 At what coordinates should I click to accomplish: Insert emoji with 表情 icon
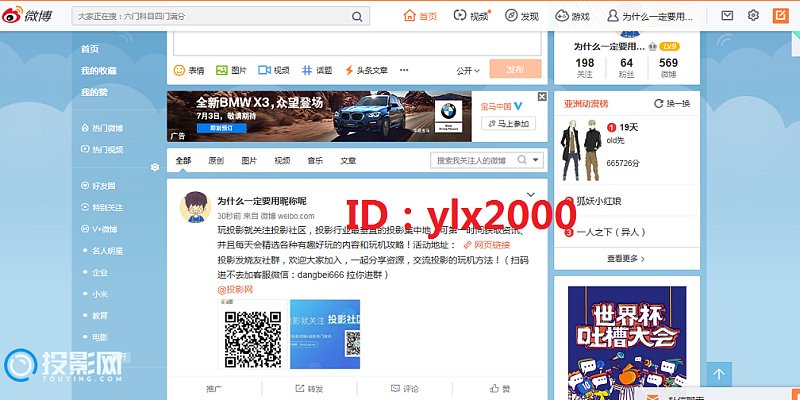coord(189,70)
